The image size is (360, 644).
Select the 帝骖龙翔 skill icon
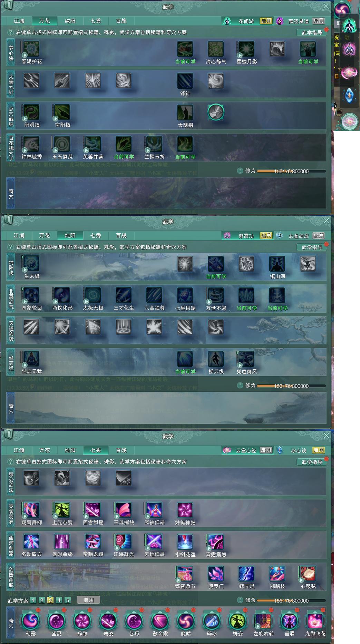click(93, 542)
